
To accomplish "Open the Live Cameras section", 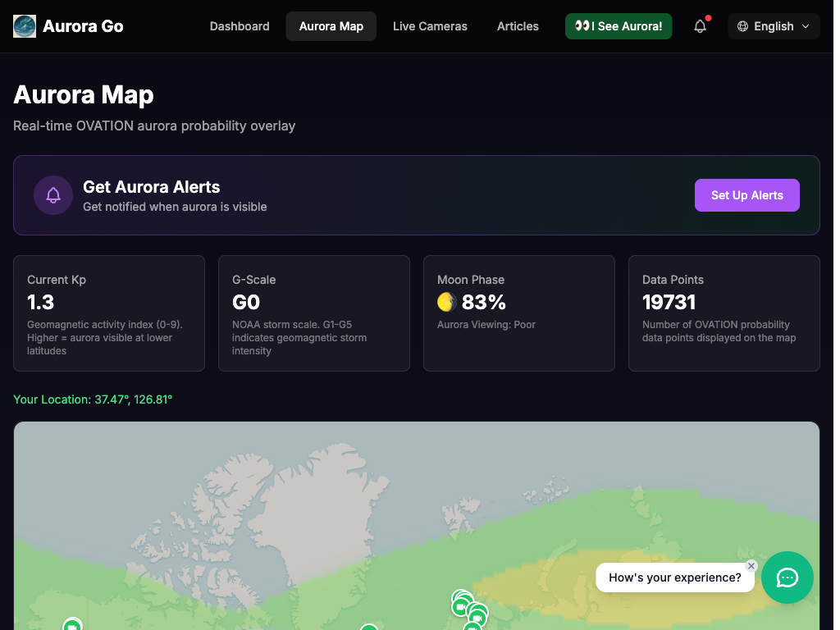I will [430, 26].
